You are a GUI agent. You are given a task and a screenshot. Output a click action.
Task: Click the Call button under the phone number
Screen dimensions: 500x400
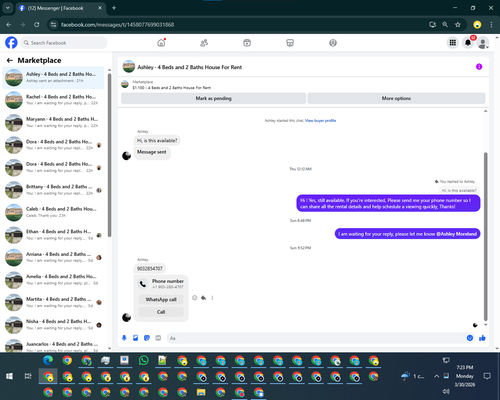click(161, 312)
